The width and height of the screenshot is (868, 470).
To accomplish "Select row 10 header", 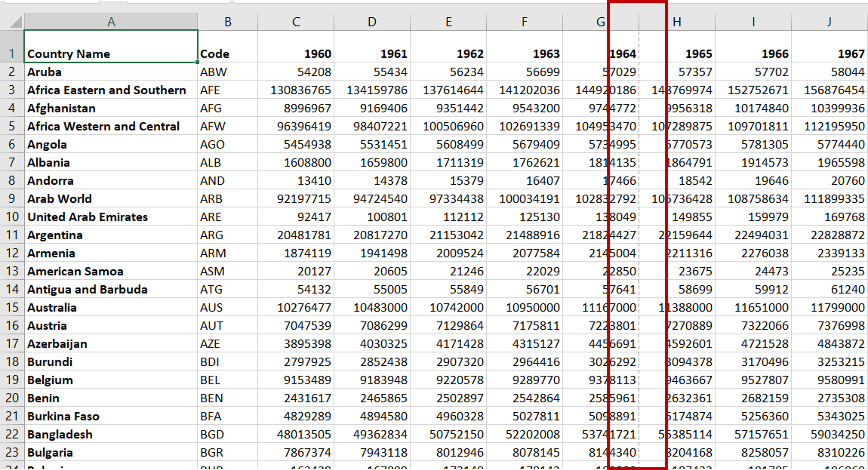I will (x=12, y=217).
